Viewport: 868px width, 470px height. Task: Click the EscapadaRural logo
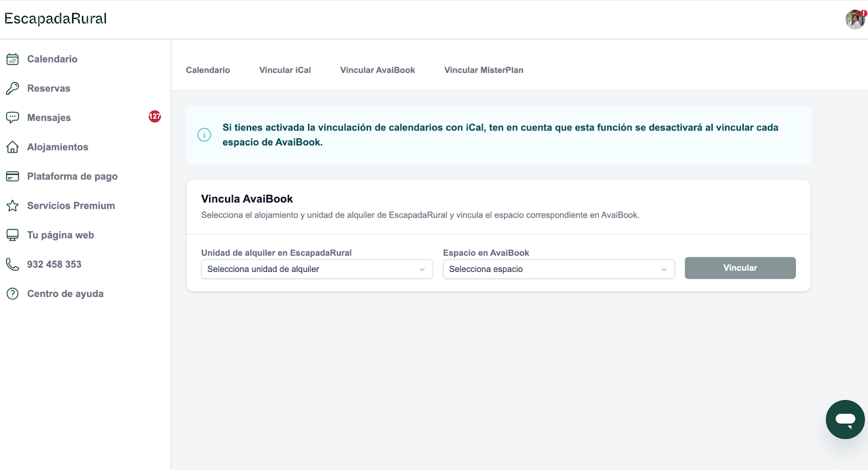(55, 19)
